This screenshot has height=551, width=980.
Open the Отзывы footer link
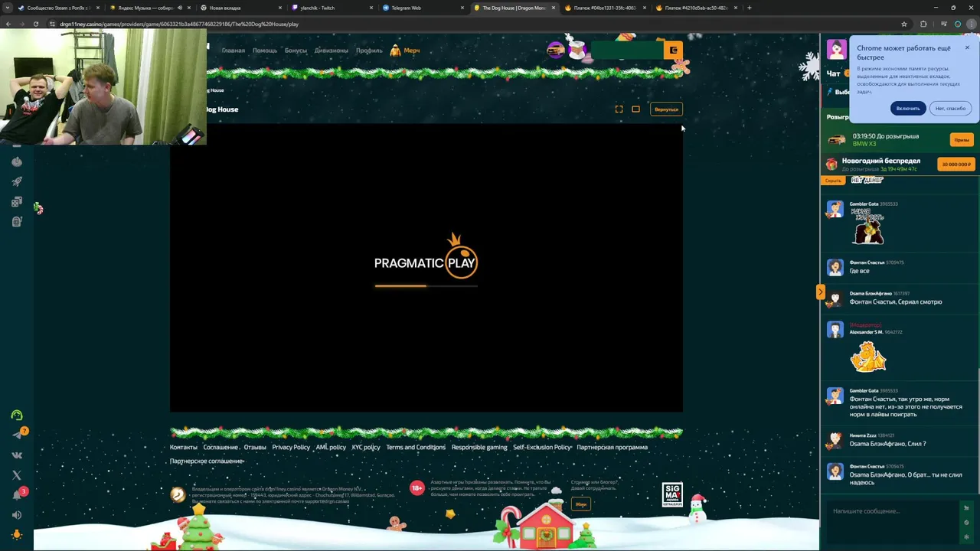pos(255,447)
